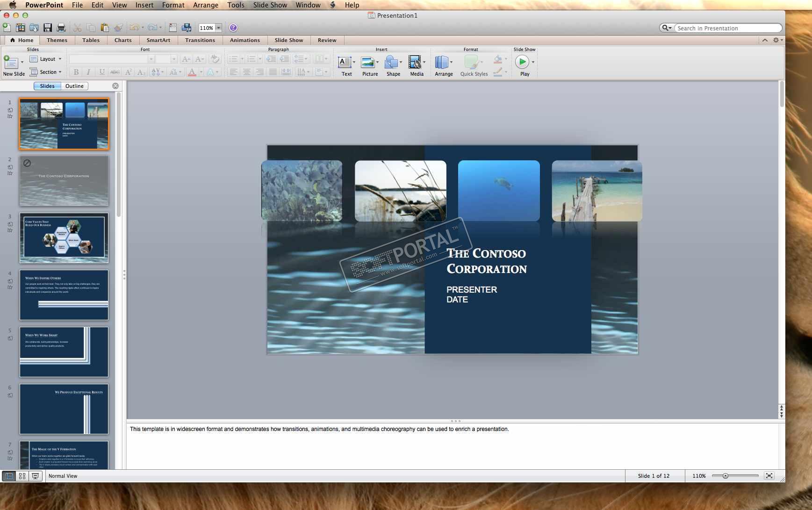Switch to Slide Sorter view in status bar

pos(22,476)
